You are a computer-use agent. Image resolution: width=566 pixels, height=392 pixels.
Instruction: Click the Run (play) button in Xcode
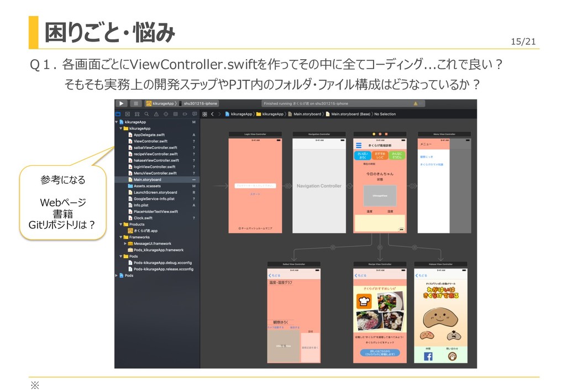coord(121,103)
